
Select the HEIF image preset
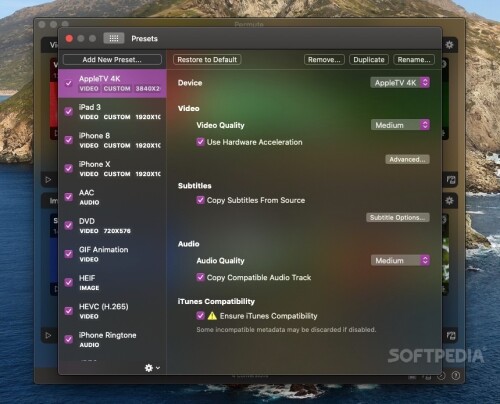click(112, 283)
